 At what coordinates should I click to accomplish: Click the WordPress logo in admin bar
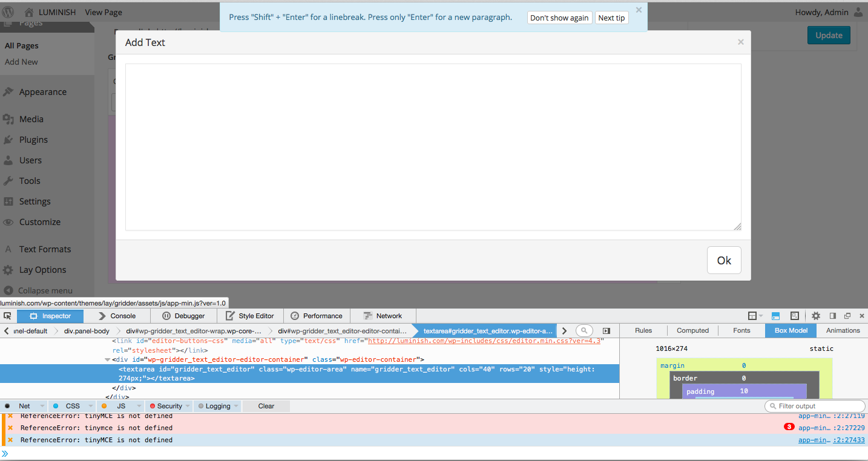tap(8, 11)
